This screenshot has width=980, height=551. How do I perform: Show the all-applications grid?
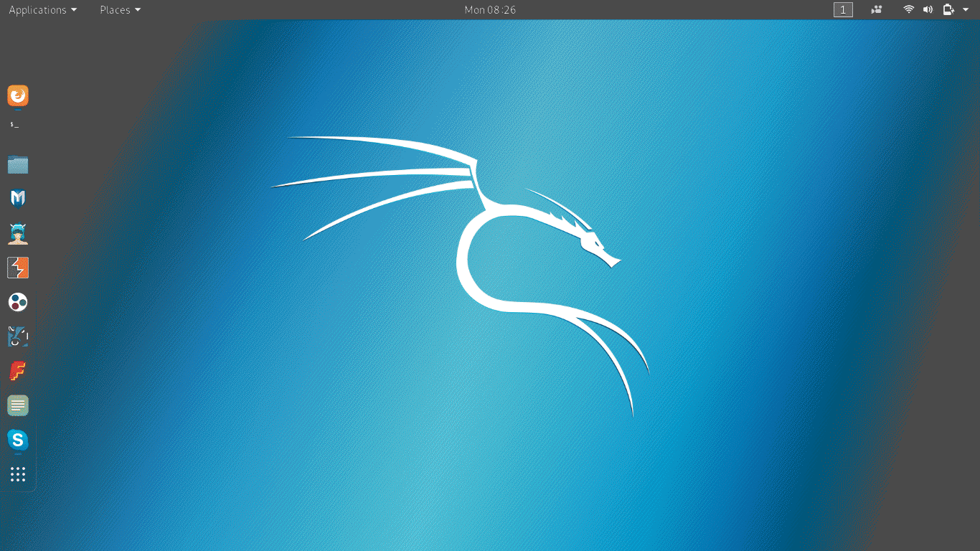click(17, 474)
